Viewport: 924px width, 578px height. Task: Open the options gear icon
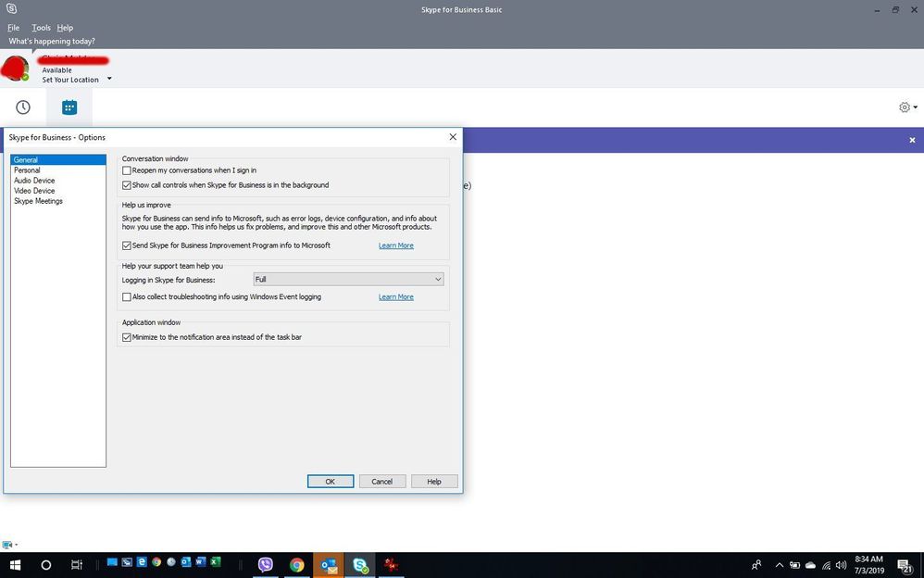tap(904, 107)
